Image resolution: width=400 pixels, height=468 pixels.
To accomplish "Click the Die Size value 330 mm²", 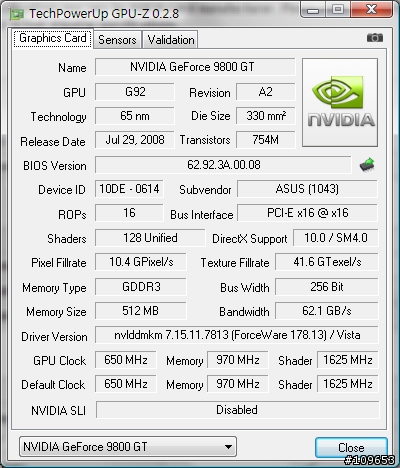I will click(266, 116).
